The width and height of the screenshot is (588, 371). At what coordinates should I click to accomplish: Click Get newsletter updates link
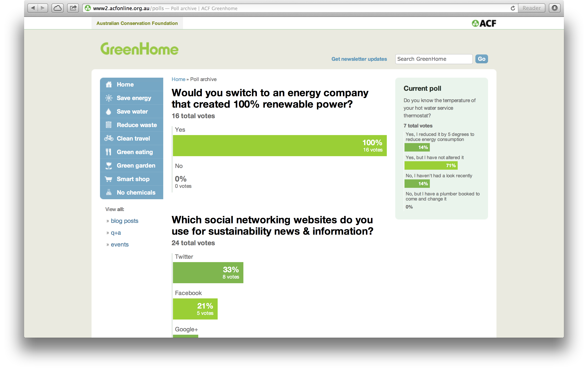pos(359,59)
